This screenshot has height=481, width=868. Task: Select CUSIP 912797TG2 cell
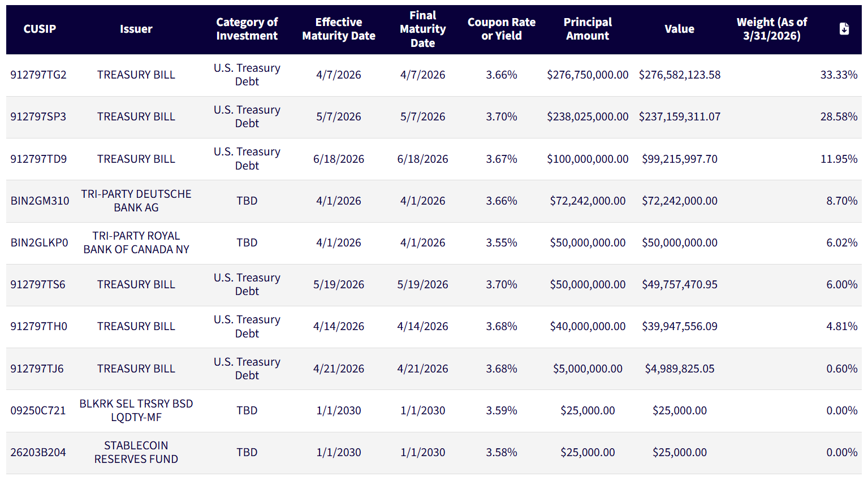coord(38,75)
